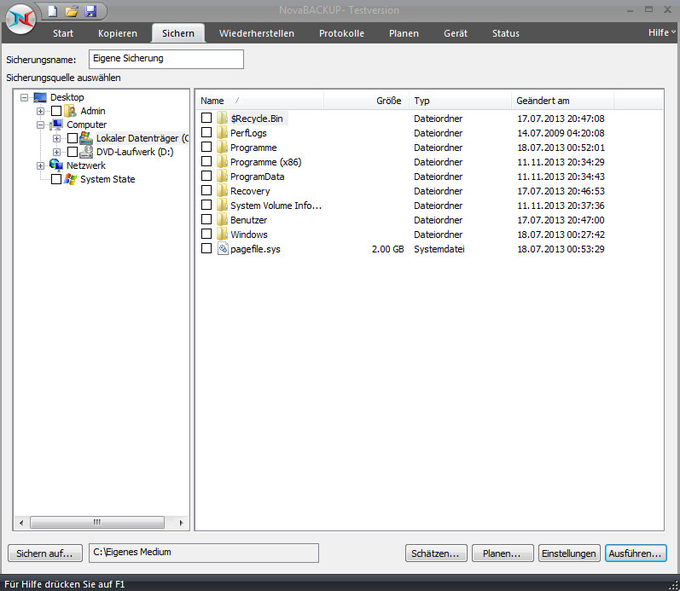This screenshot has height=591, width=680.
Task: Check the DVD-Laufwerk (D:) checkbox
Action: pos(72,152)
